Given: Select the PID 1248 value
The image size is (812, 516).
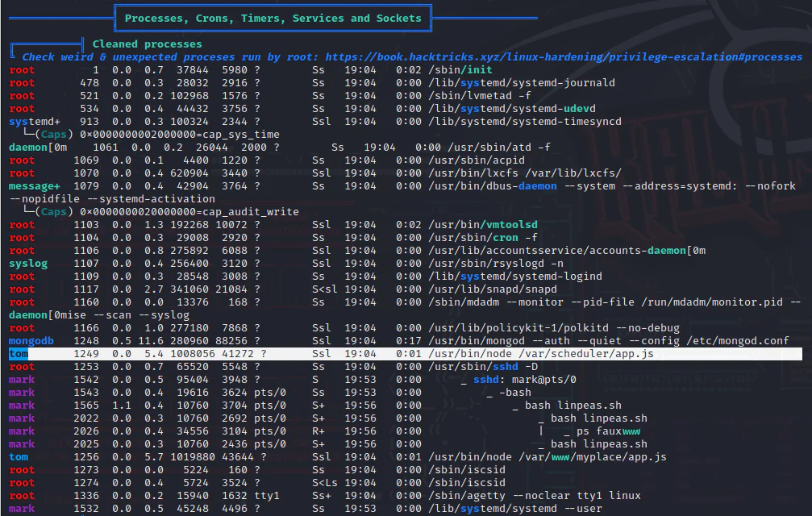Looking at the screenshot, I should point(86,341).
